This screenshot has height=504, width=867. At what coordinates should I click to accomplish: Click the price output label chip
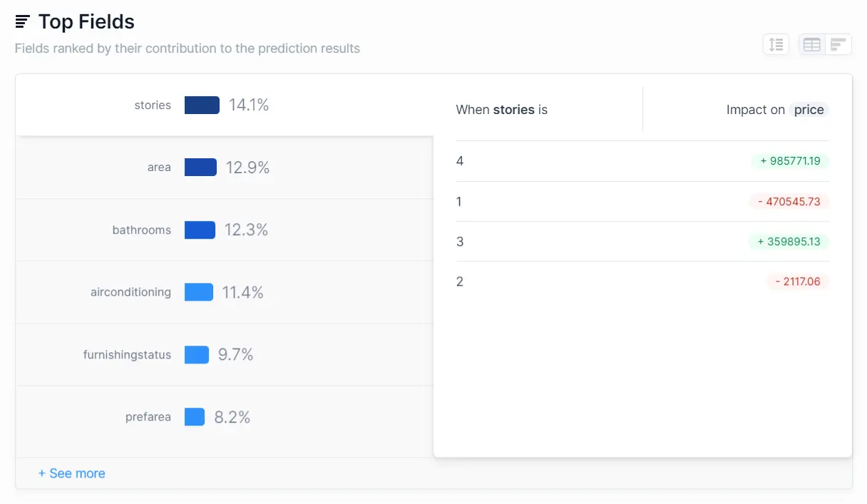pos(809,110)
